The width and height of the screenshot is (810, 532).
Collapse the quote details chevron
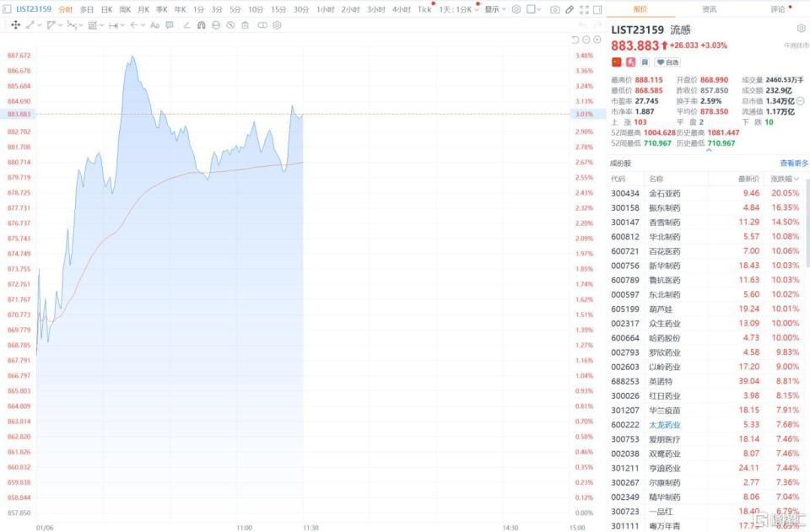709,150
